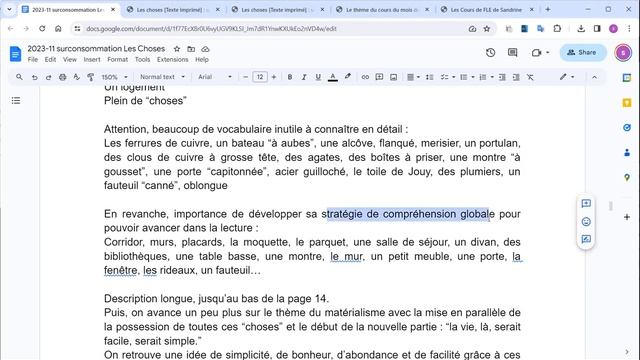Insert an image
Image resolution: width=640 pixels, height=360 pixels.
point(393,77)
